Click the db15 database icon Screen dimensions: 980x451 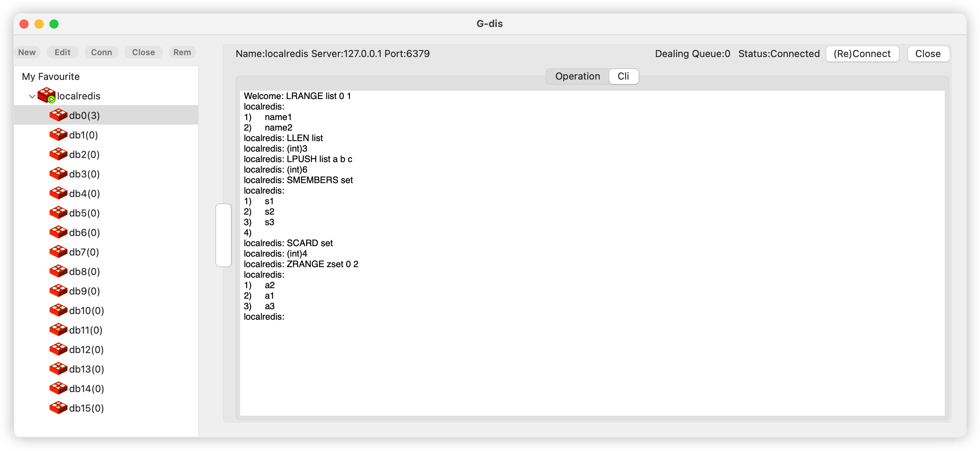[x=58, y=407]
